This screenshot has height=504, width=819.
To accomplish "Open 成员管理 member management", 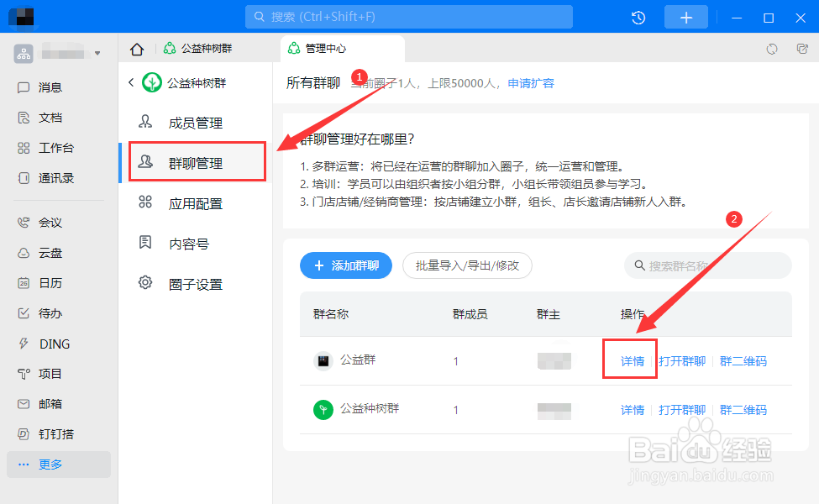I will pos(197,123).
